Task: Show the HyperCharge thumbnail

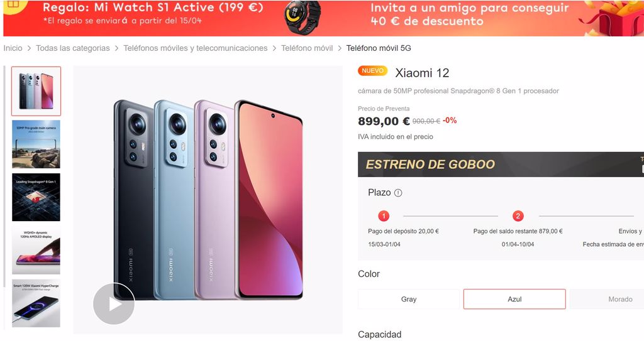Action: (x=36, y=303)
